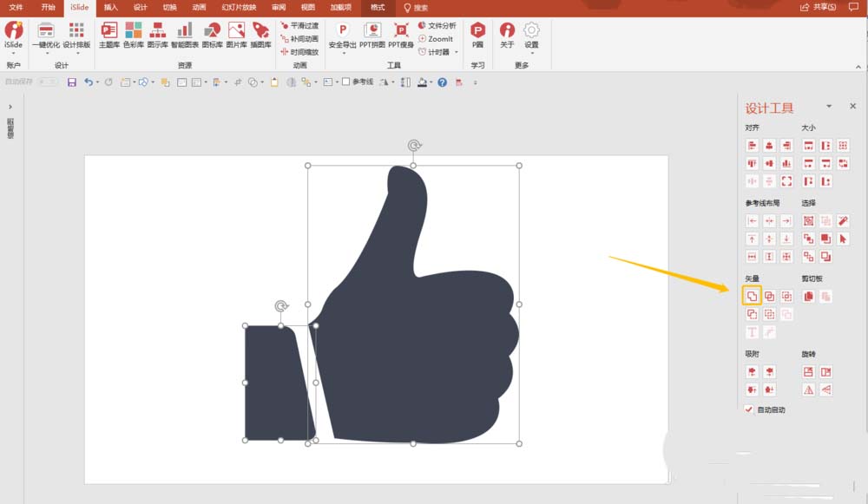Click the PPT瘦身 slimming tool

[401, 35]
